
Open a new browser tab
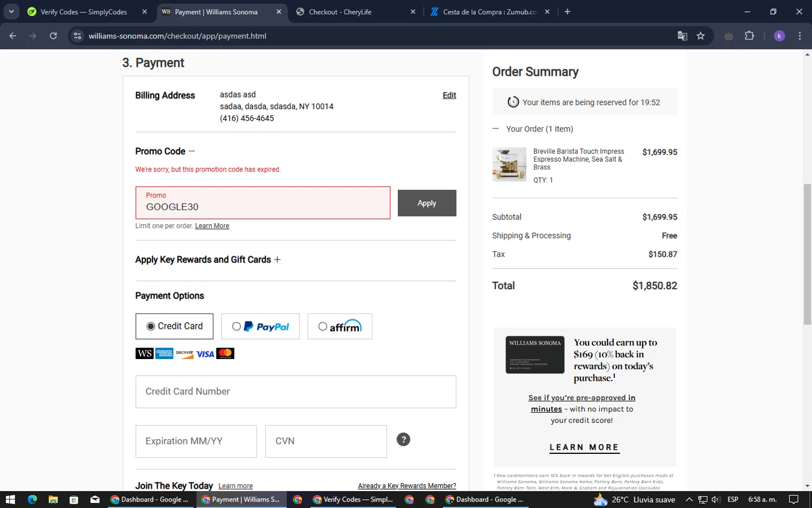point(567,12)
